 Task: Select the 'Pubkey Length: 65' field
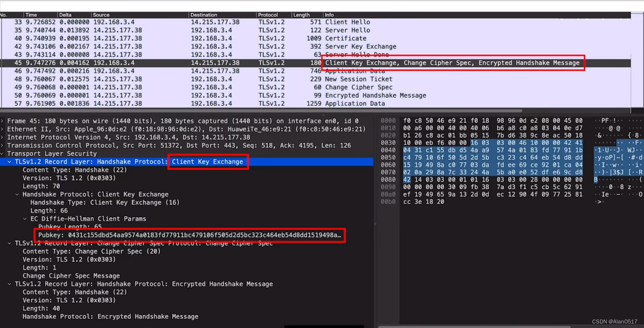[70, 227]
